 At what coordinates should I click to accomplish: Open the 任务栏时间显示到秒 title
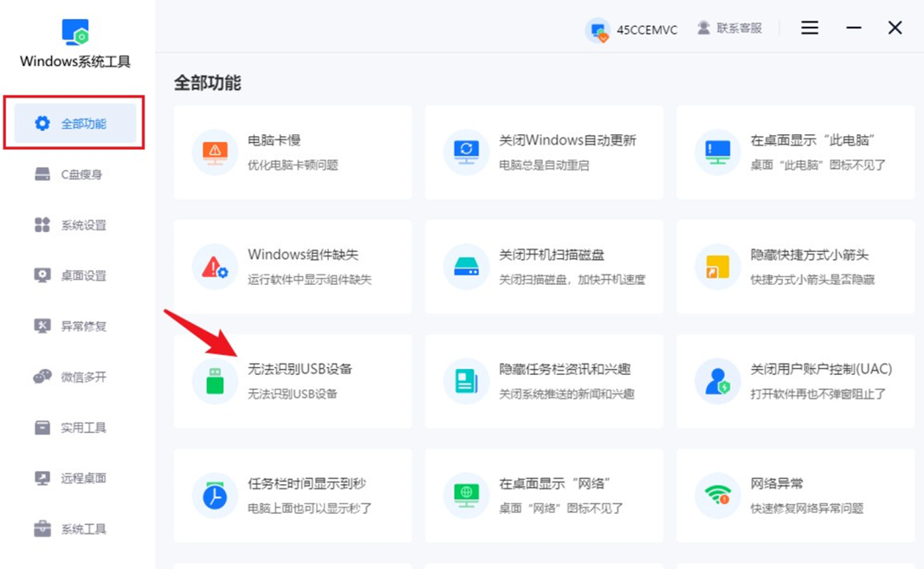(307, 483)
